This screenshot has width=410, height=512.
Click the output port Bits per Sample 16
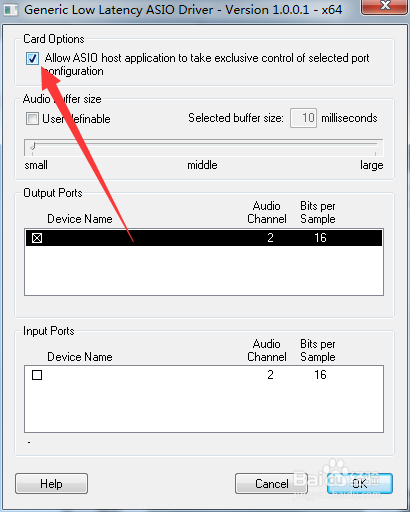point(320,238)
